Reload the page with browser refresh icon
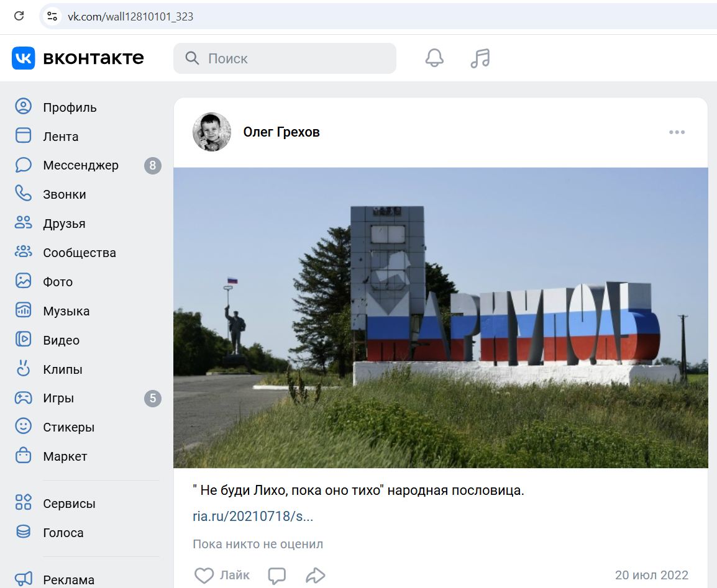The image size is (717, 588). point(19,16)
